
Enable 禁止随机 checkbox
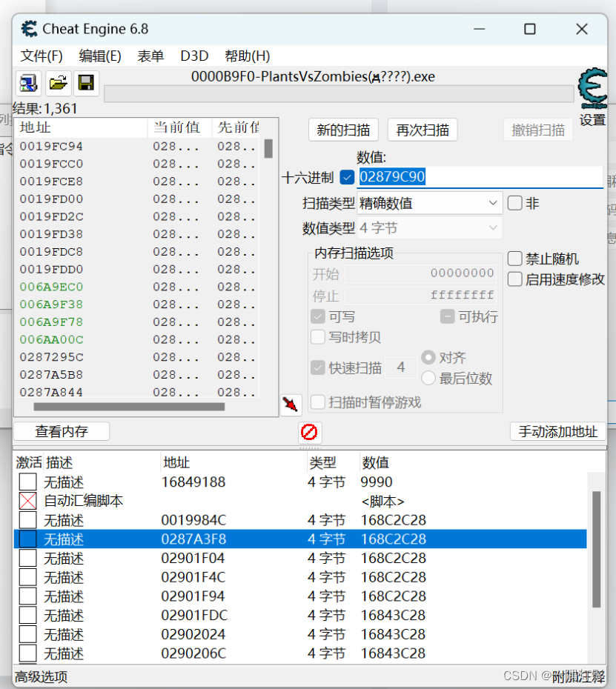click(515, 259)
